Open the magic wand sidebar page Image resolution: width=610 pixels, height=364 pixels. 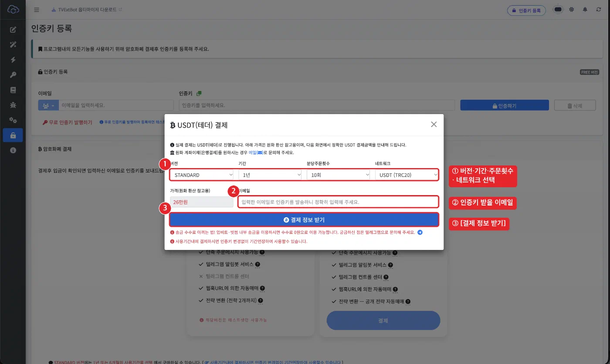[13, 45]
